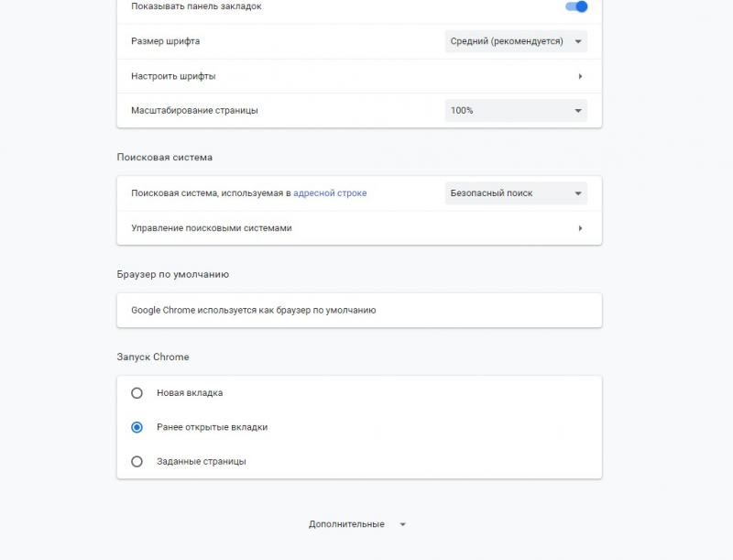This screenshot has width=733, height=560.
Task: Click the down arrow icon beside "Дополнительные"
Action: tap(401, 524)
